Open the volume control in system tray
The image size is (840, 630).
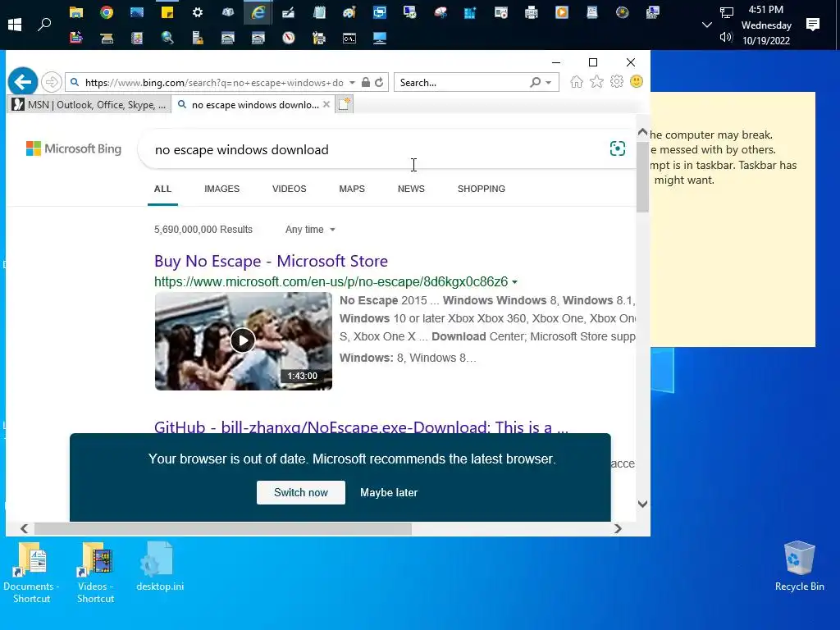[726, 37]
